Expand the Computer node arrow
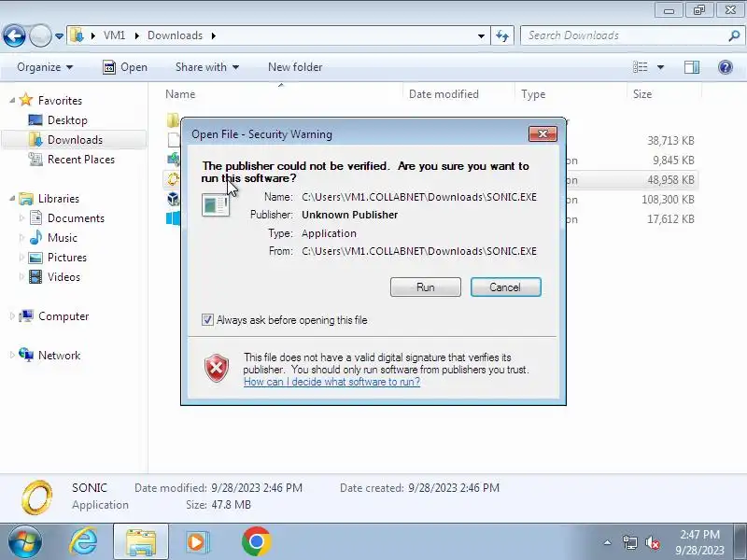 point(12,315)
